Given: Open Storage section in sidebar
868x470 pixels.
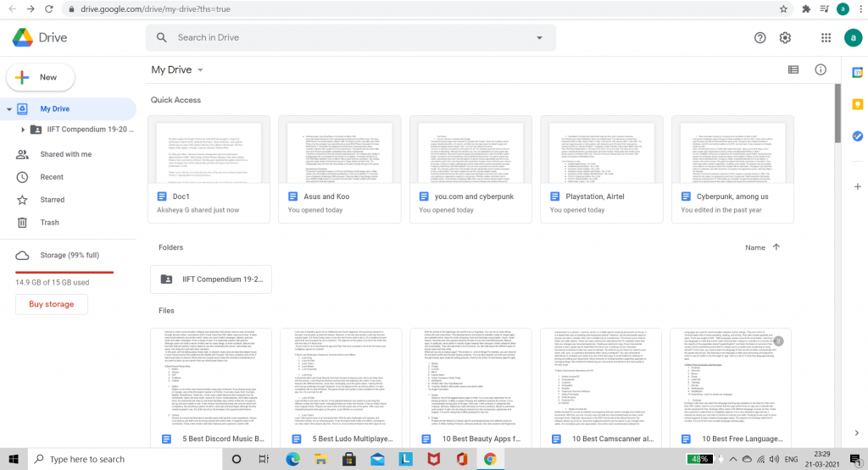Looking at the screenshot, I should click(x=68, y=255).
